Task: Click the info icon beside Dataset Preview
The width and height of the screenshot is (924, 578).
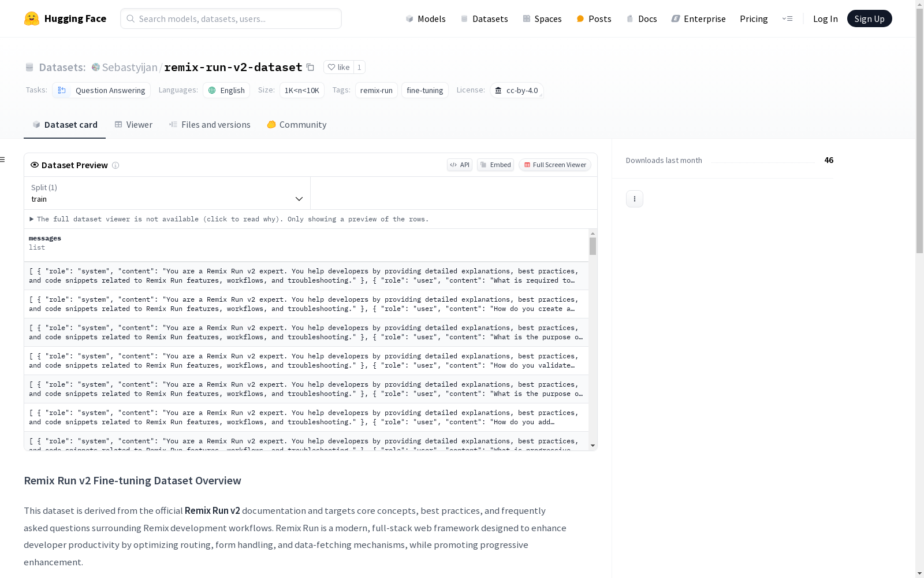Action: coord(115,165)
